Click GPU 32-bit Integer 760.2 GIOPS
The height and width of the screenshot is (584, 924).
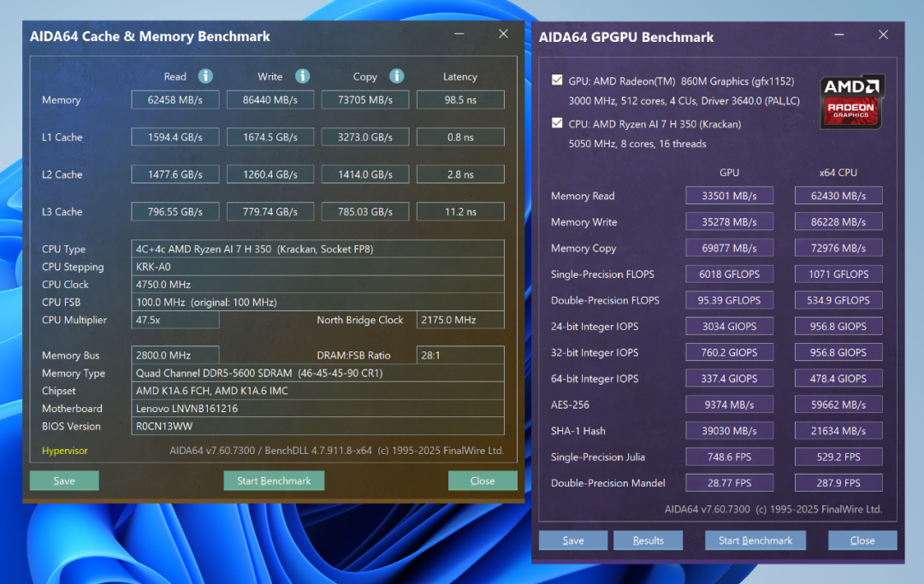point(729,352)
